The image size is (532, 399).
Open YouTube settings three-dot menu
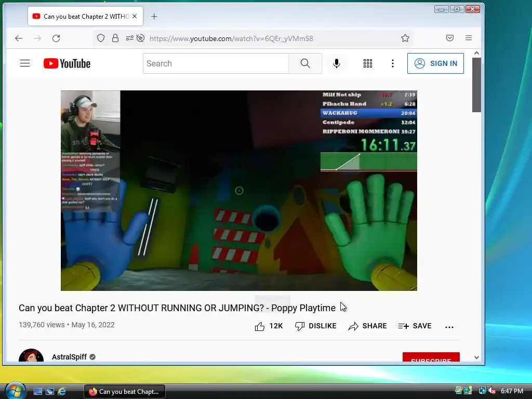(393, 63)
